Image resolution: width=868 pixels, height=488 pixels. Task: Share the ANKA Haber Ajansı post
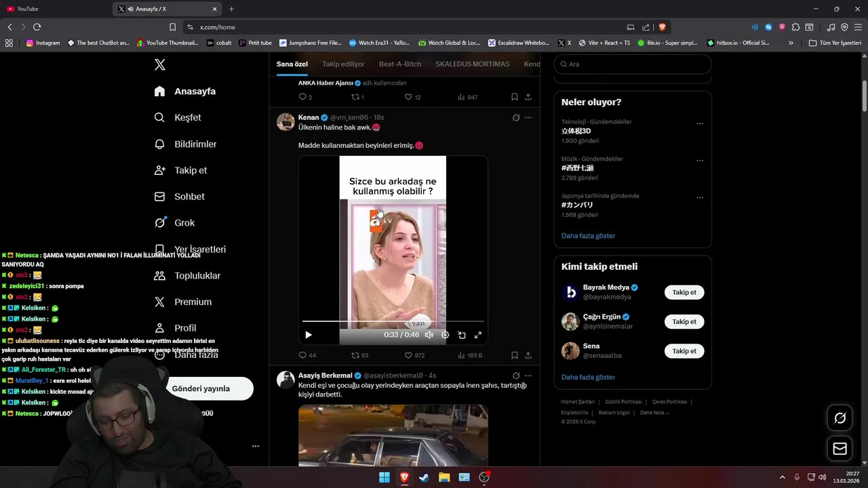(528, 97)
